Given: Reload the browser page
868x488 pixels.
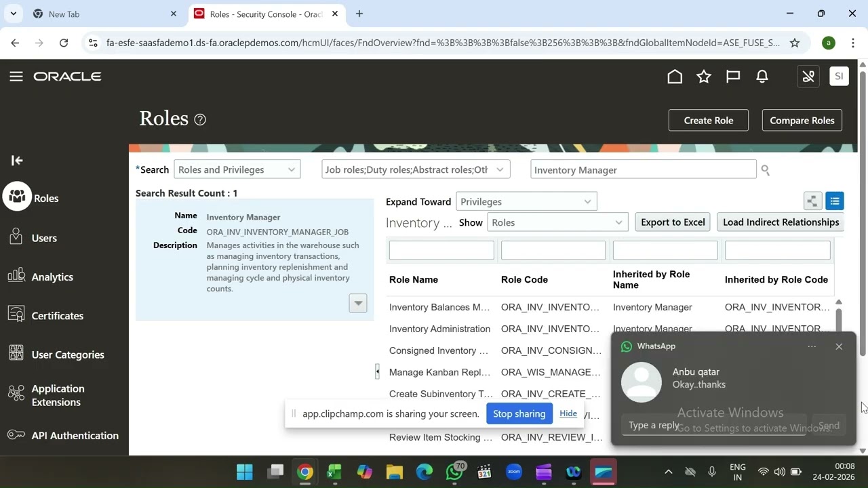Looking at the screenshot, I should (x=64, y=43).
